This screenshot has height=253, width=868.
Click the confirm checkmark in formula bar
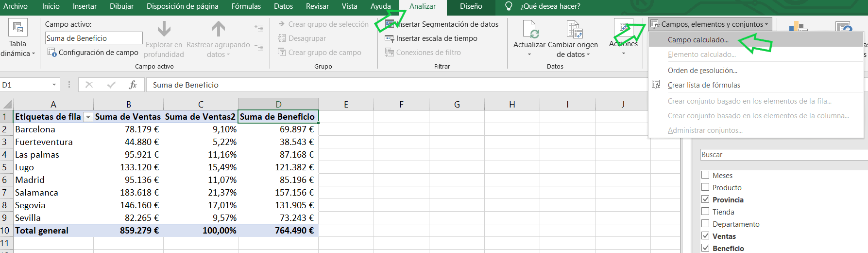(x=111, y=85)
